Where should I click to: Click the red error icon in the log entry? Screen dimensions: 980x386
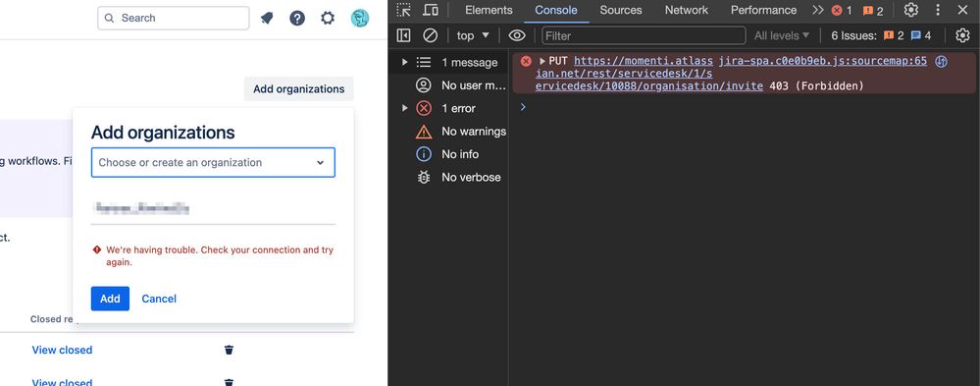pos(526,61)
